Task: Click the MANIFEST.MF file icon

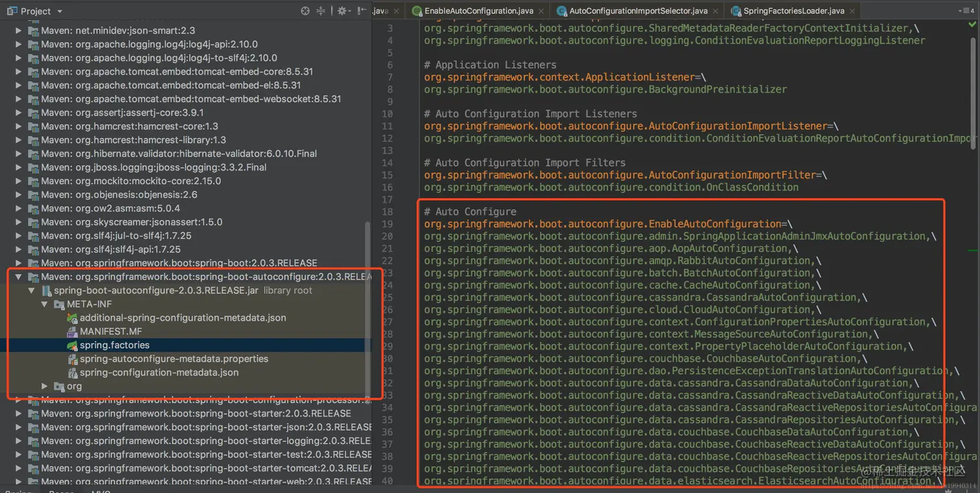Action: 73,332
